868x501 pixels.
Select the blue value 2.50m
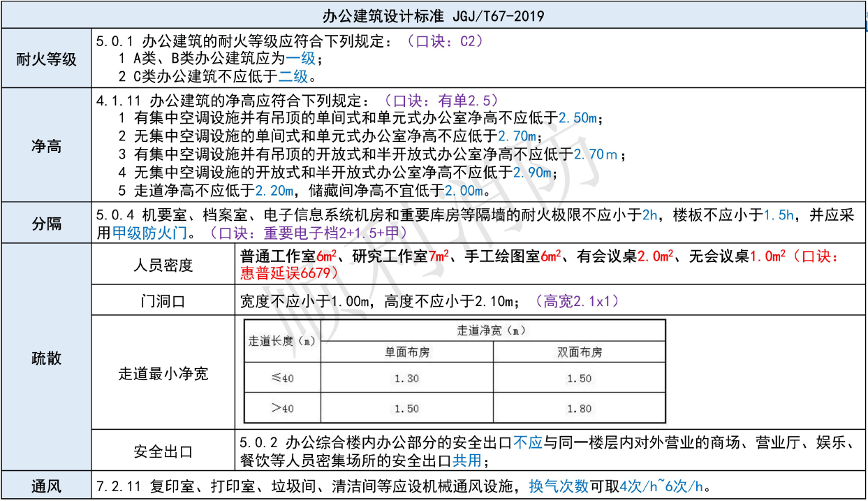click(x=578, y=118)
